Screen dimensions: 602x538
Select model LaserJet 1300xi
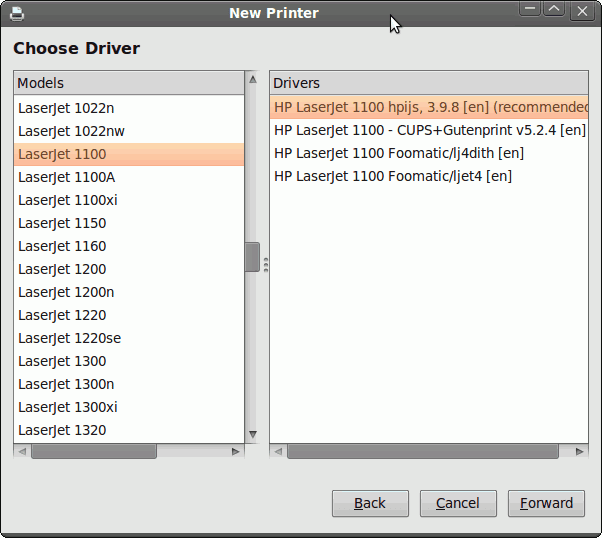click(x=129, y=407)
